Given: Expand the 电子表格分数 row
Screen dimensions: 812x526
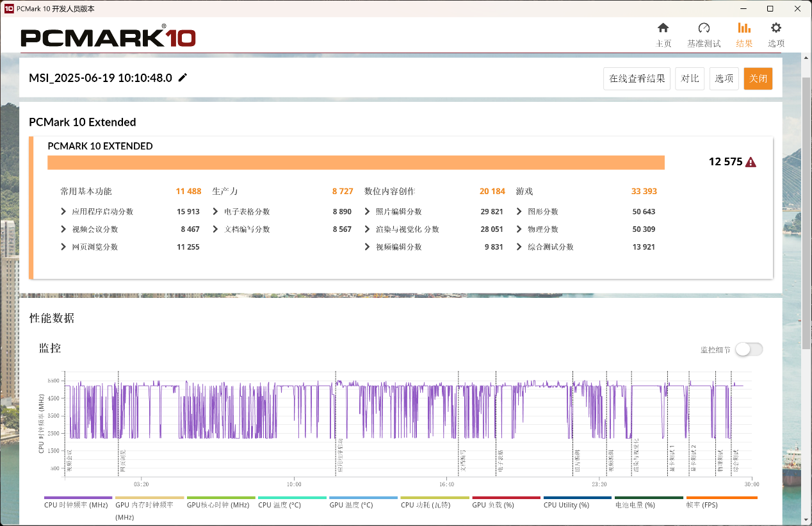Looking at the screenshot, I should tap(215, 211).
